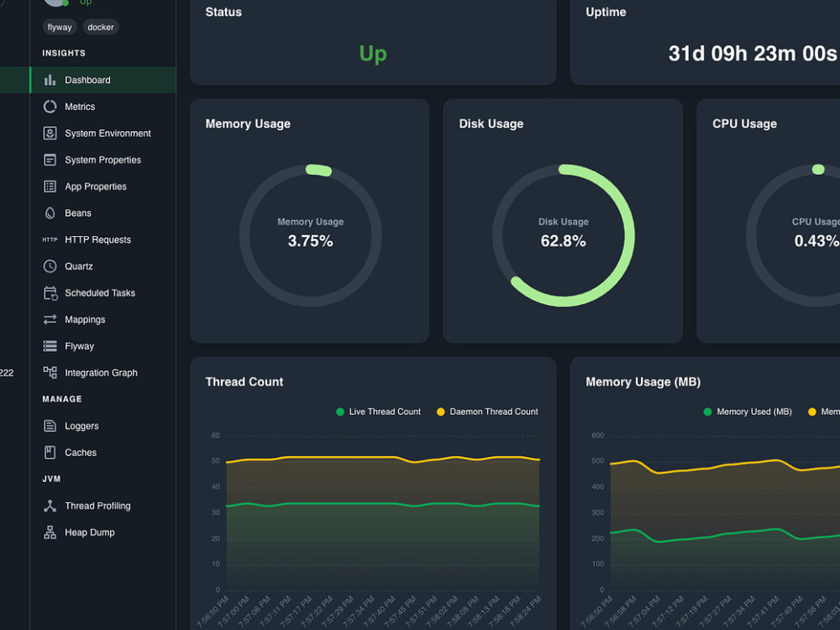The width and height of the screenshot is (840, 630).
Task: View HTTP Requests
Action: point(102,239)
